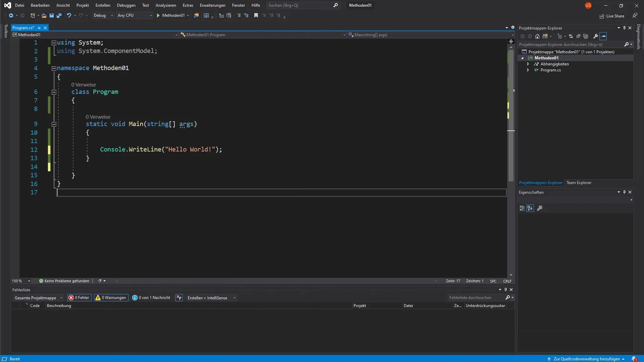Open the notifications bell in the status bar
Screen dimensions: 644x362
634,359
